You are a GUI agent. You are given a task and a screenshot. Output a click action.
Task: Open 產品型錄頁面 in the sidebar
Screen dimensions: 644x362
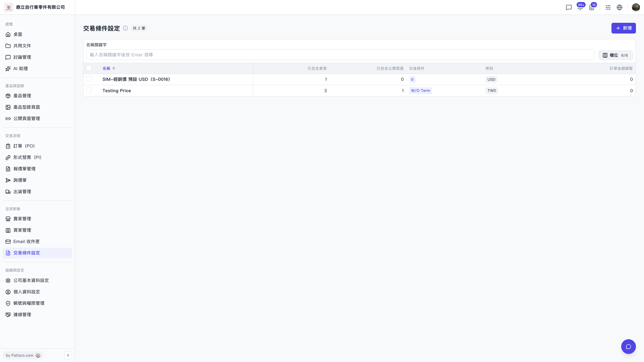37,107
